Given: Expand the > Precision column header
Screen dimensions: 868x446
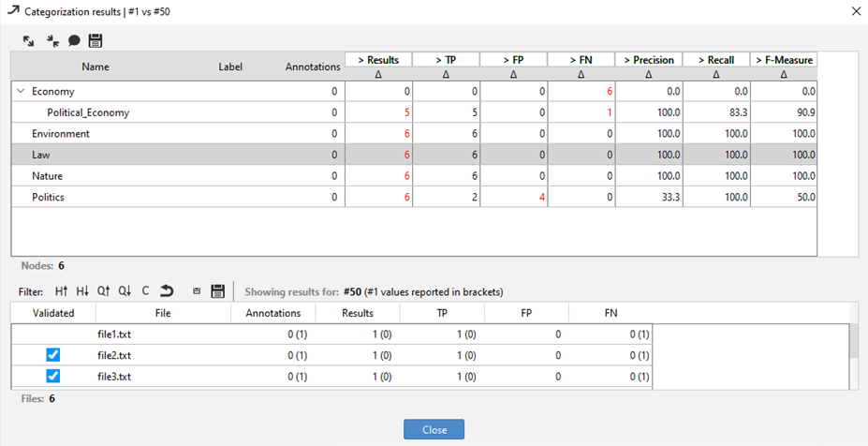Looking at the screenshot, I should tap(648, 60).
